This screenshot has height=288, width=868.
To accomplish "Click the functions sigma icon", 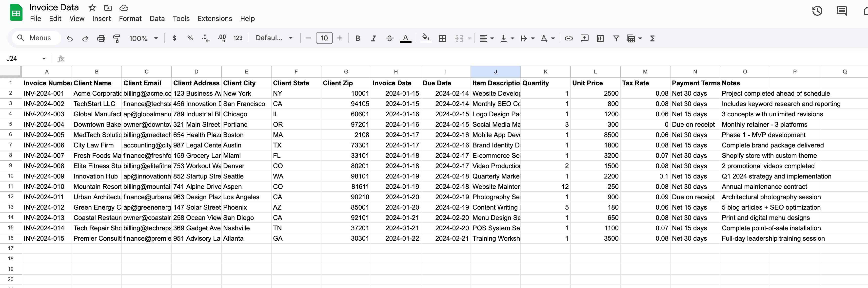I will (x=652, y=38).
